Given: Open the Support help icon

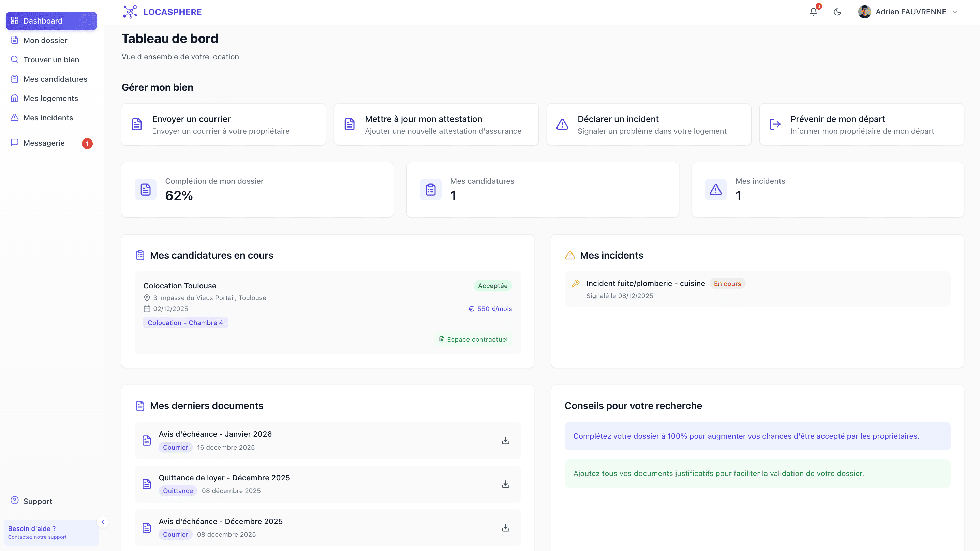Looking at the screenshot, I should (x=14, y=501).
